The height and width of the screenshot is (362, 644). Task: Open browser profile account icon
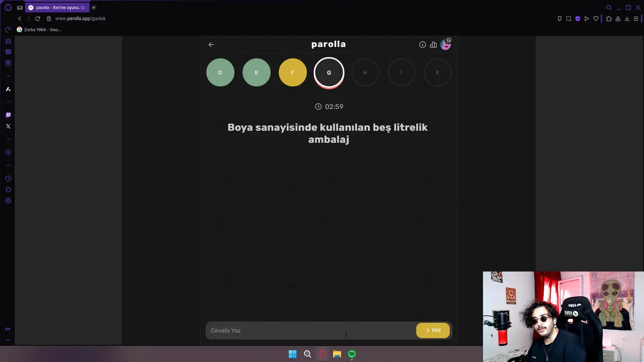pos(618,19)
